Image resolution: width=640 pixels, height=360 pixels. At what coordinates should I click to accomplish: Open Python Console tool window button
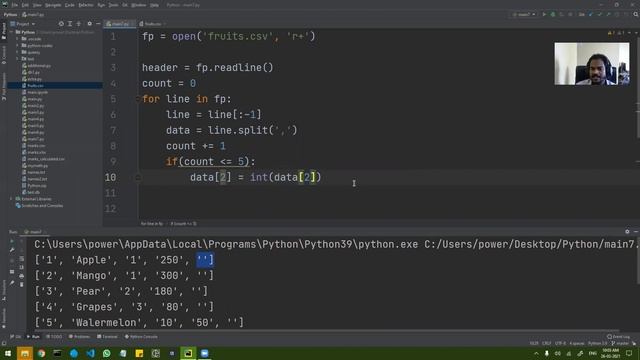[141, 337]
